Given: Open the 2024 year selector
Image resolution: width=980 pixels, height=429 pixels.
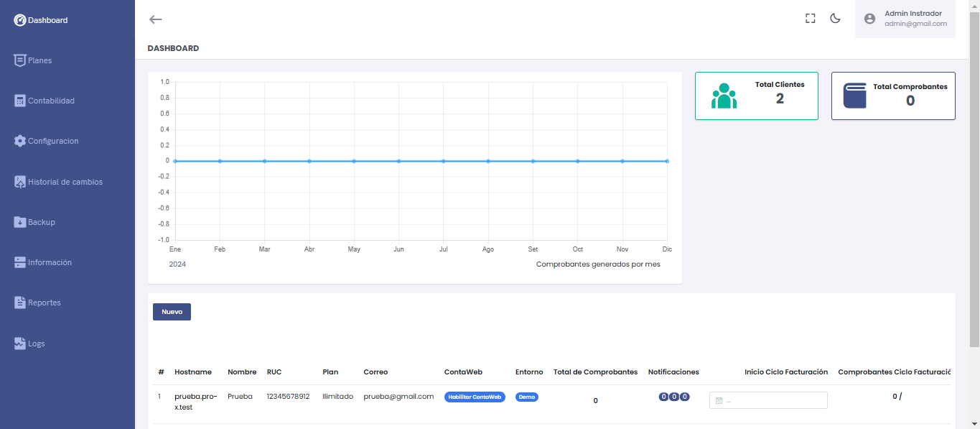Looking at the screenshot, I should coord(177,264).
